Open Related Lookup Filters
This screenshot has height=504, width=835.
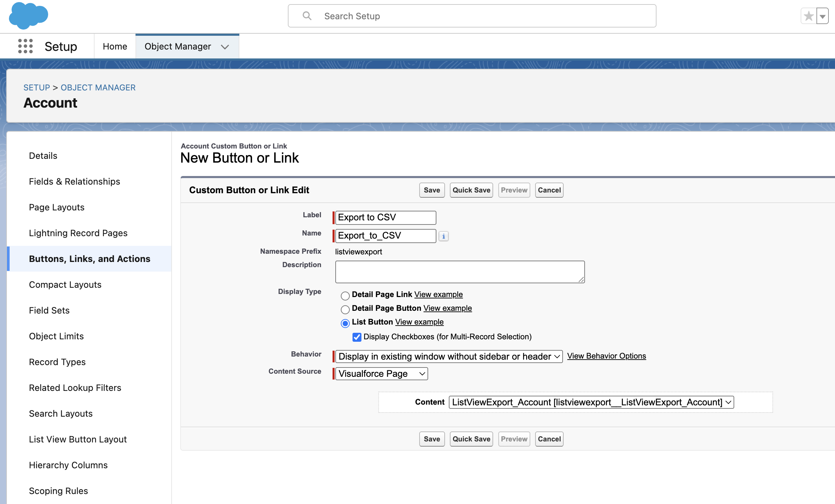coord(75,388)
